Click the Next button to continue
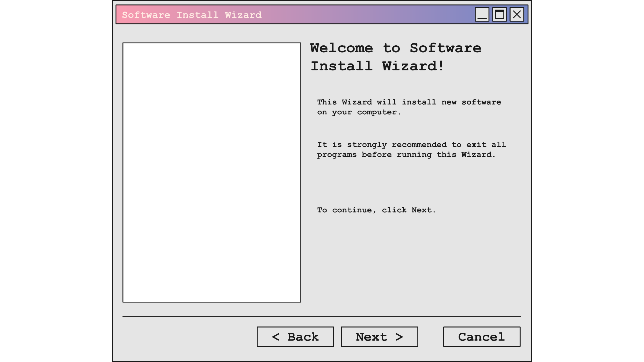This screenshot has height=362, width=644. (x=379, y=337)
